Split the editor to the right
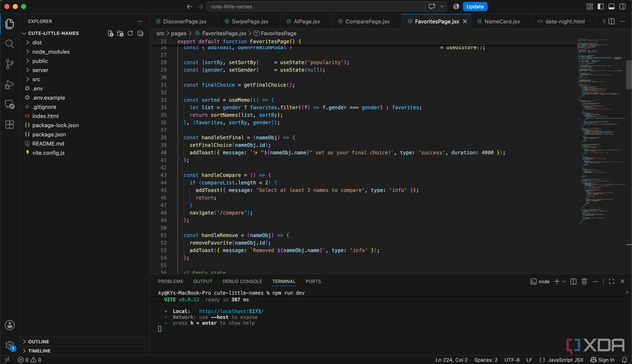The width and height of the screenshot is (632, 364). [611, 22]
